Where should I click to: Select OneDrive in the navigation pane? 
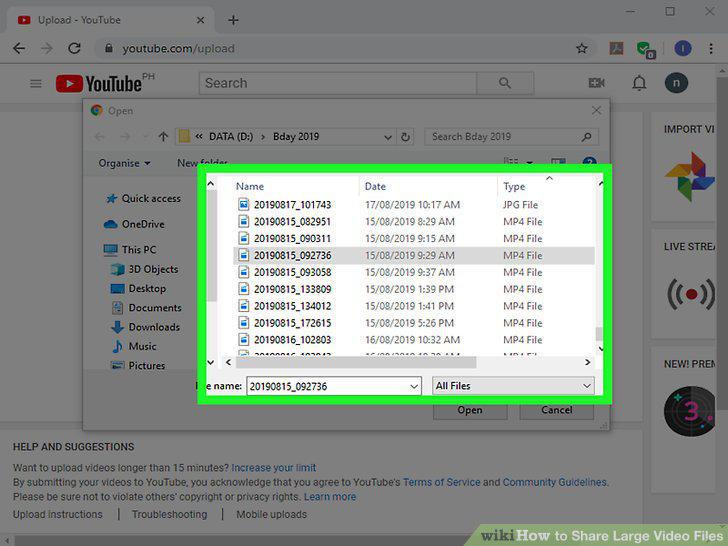coord(134,224)
